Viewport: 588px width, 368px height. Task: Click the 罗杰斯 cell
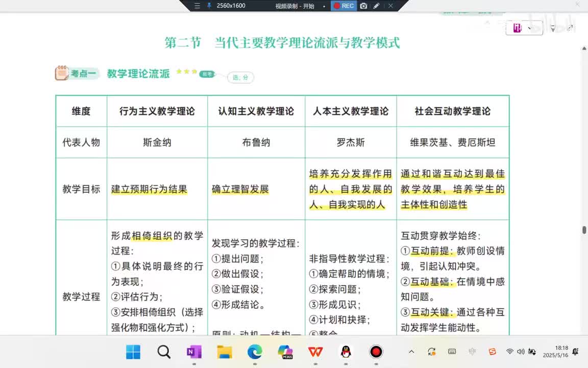pyautogui.click(x=351, y=142)
